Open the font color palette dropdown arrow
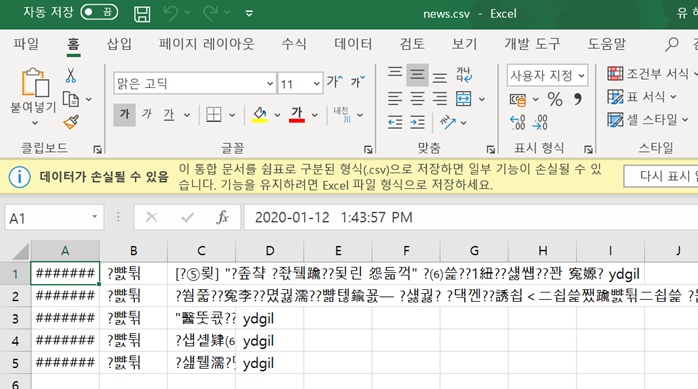 (315, 115)
